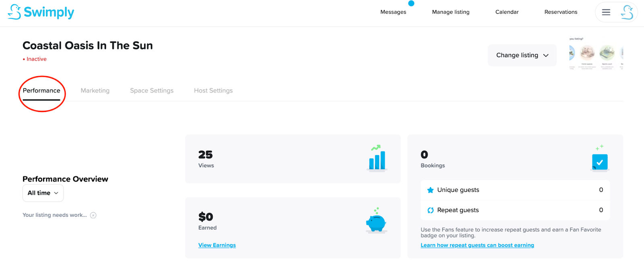Screen dimensions: 644x270
Task: Select the Host Settings tab
Action: [213, 91]
